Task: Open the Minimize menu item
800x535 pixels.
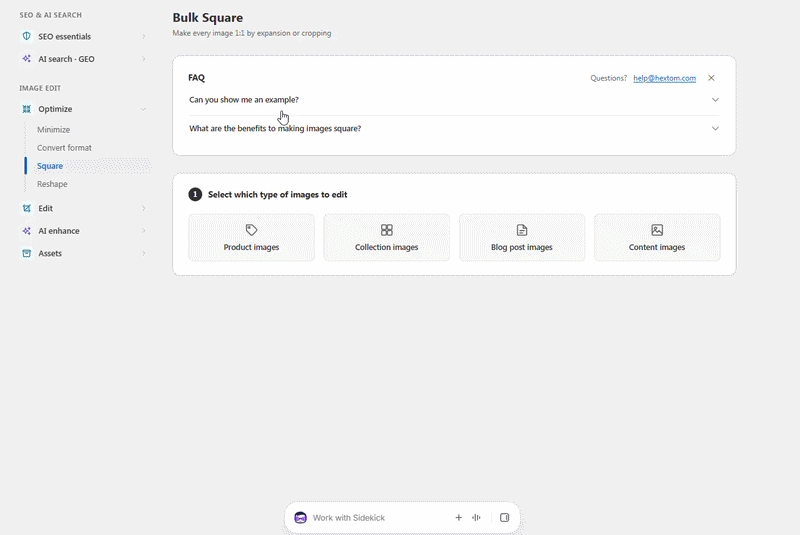Action: (x=54, y=130)
